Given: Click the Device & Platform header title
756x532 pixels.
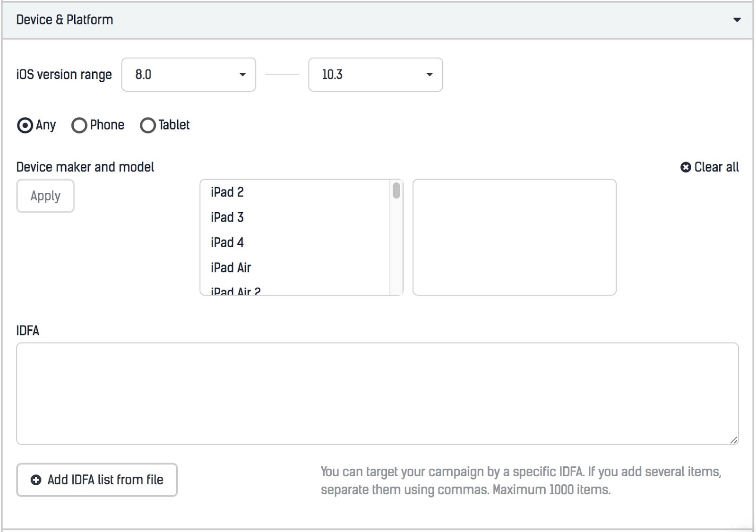Looking at the screenshot, I should tap(65, 20).
